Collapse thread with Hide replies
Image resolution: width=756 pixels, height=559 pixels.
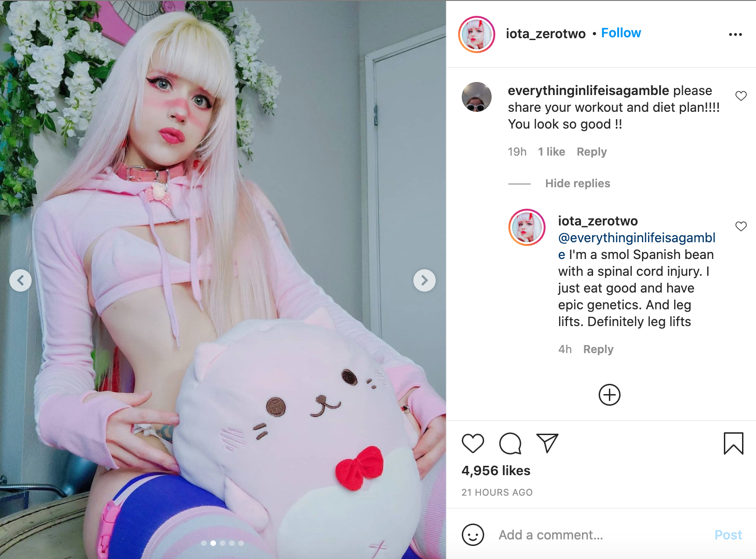(577, 184)
